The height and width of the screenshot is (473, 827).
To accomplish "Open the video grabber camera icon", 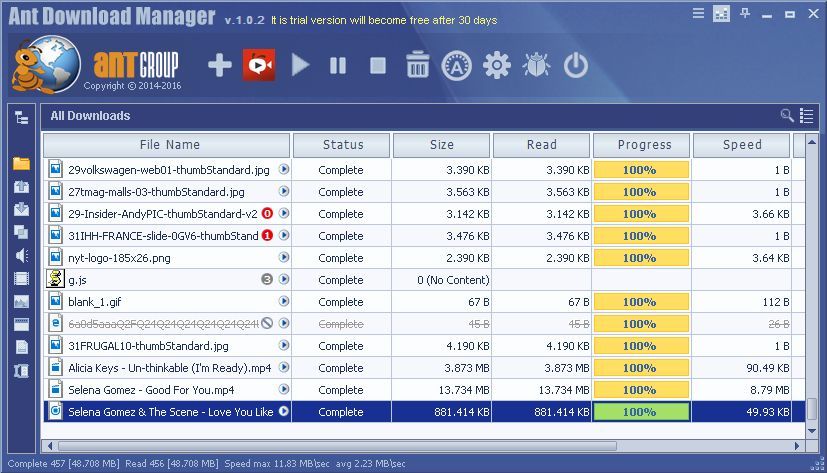I will [x=259, y=65].
